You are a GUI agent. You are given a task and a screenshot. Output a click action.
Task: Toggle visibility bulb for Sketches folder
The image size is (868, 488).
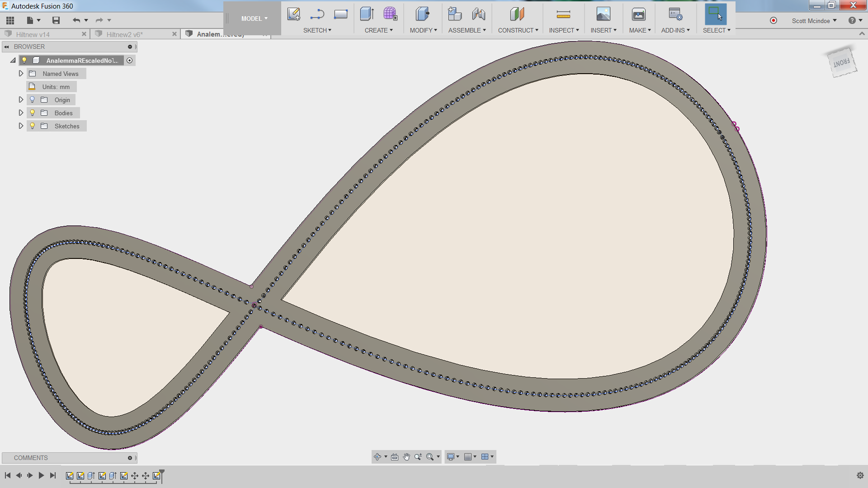pos(33,126)
